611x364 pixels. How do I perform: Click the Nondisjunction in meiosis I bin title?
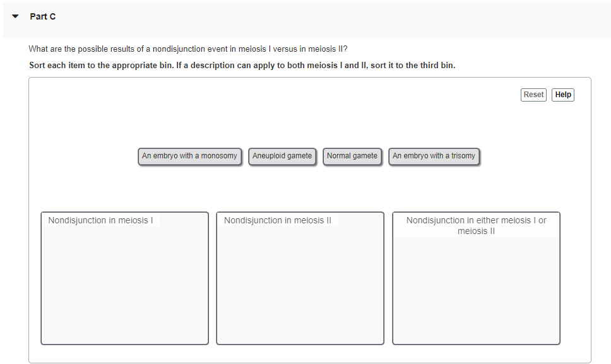(101, 220)
